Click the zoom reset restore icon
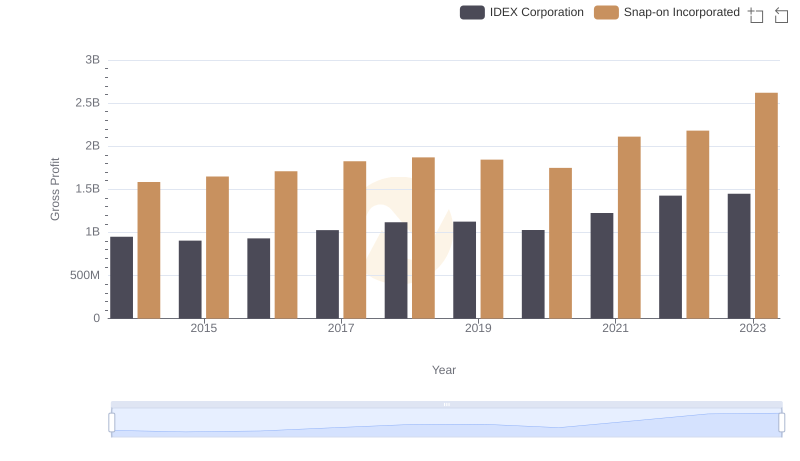The height and width of the screenshot is (461, 800). pyautogui.click(x=781, y=15)
